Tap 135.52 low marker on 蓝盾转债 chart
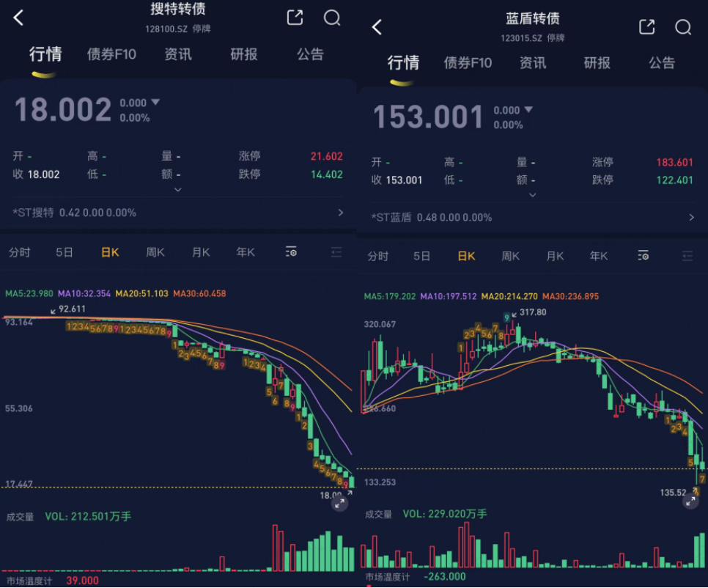This screenshot has width=708, height=588. coord(673,492)
